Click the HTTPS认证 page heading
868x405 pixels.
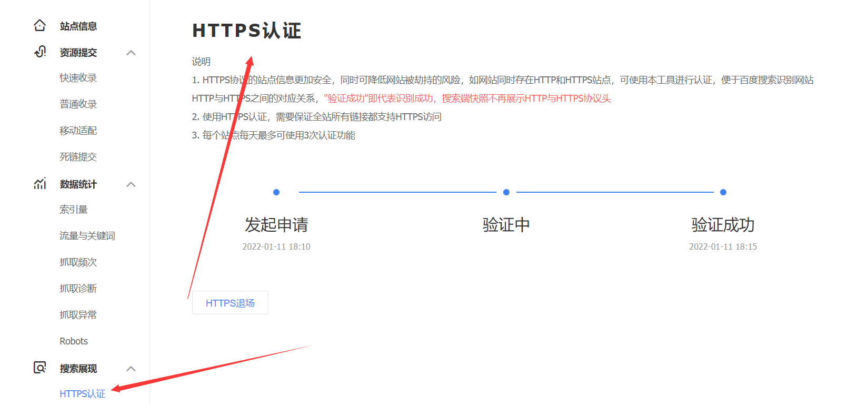click(247, 31)
